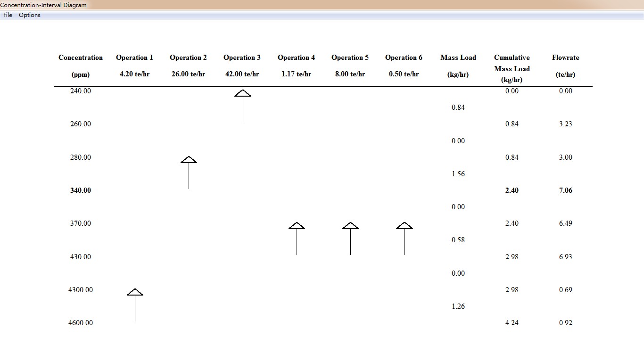The image size is (644, 362).
Task: Click the 0.50 te/hr flow label
Action: pyautogui.click(x=404, y=74)
